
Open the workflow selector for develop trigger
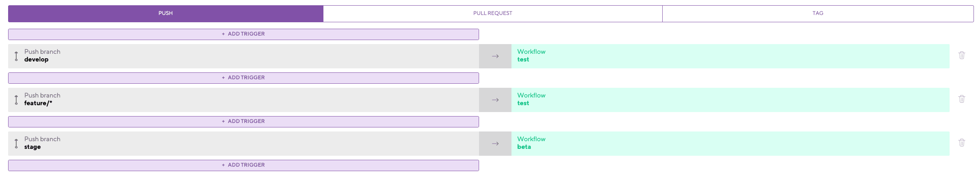(x=730, y=56)
